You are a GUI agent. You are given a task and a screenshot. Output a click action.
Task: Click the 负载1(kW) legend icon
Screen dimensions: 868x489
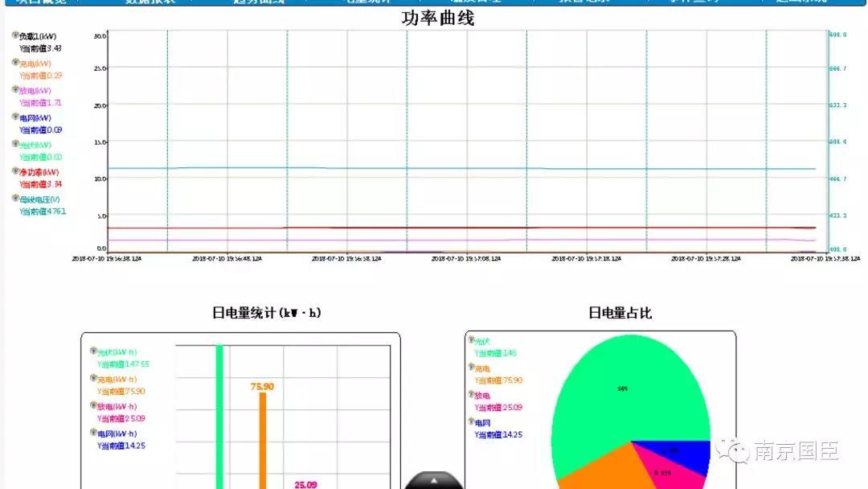click(15, 36)
